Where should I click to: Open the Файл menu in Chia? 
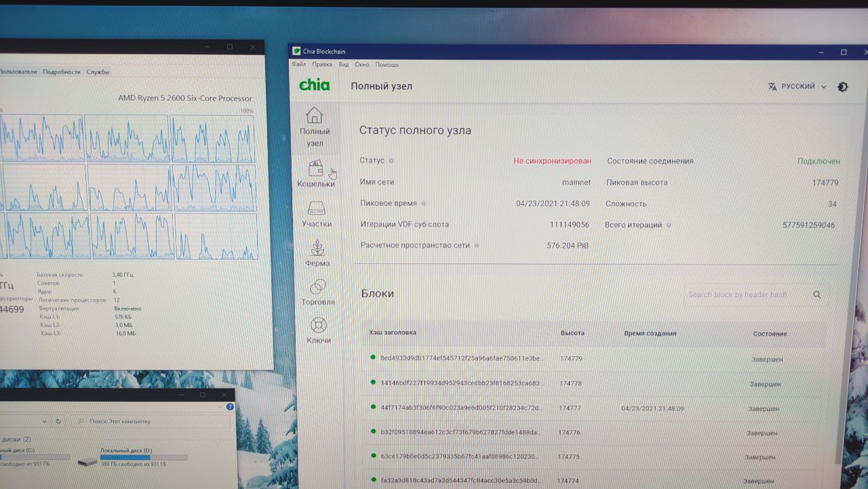point(298,64)
